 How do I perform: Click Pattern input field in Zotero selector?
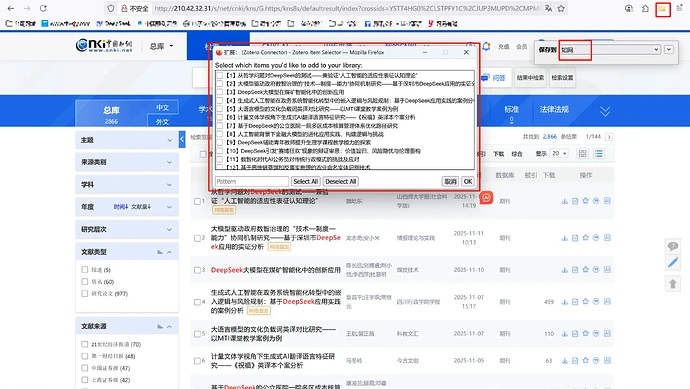[252, 181]
